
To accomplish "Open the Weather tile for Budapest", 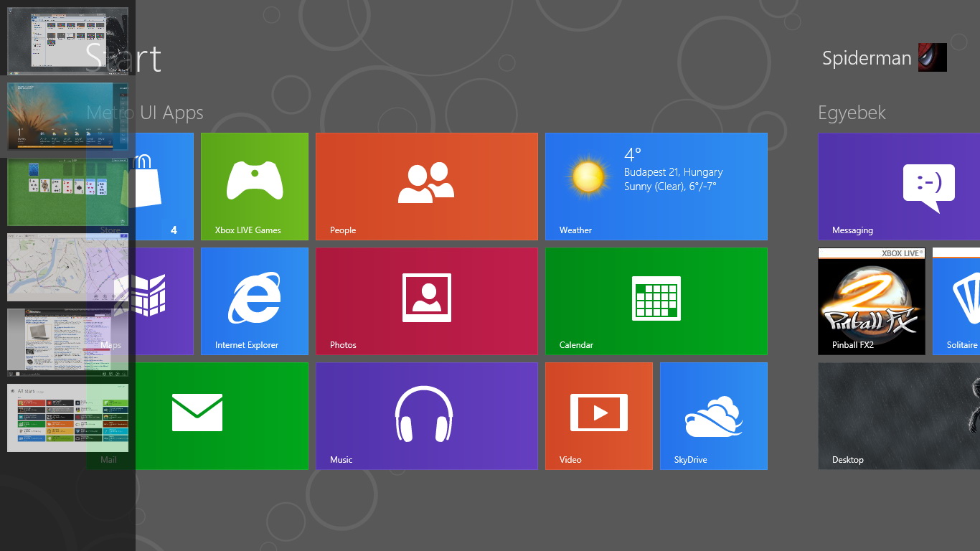I will (656, 187).
